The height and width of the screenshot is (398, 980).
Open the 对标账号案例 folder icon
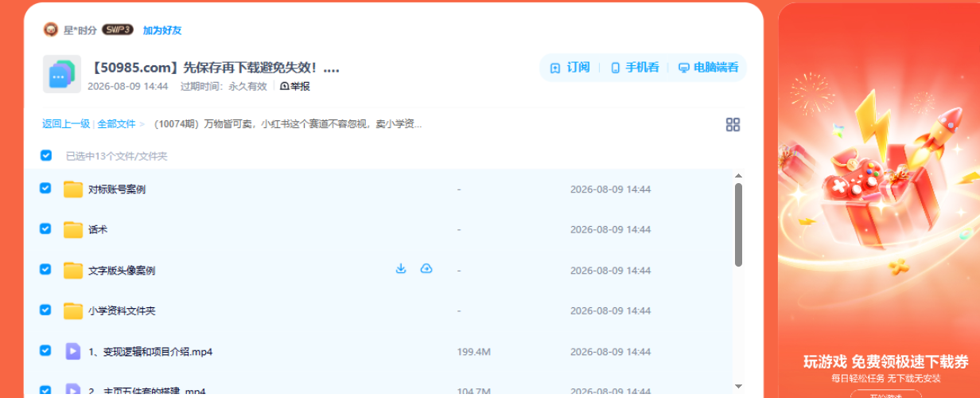coord(73,189)
